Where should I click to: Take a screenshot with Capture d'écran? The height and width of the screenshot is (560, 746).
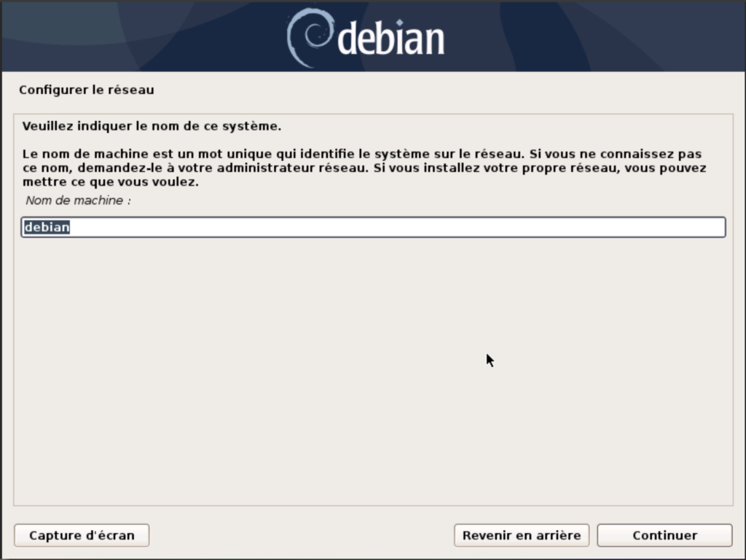click(82, 535)
